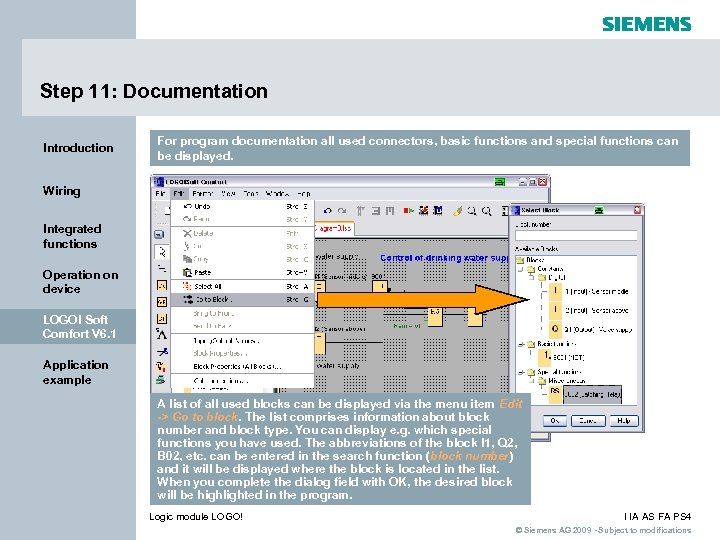This screenshot has height=540, width=720.
Task: Click Cancel in Select Block dialog
Action: [x=588, y=421]
